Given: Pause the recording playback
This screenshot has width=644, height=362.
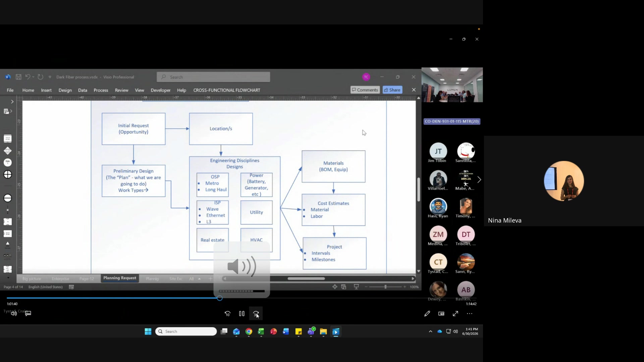Looking at the screenshot, I should (241, 314).
